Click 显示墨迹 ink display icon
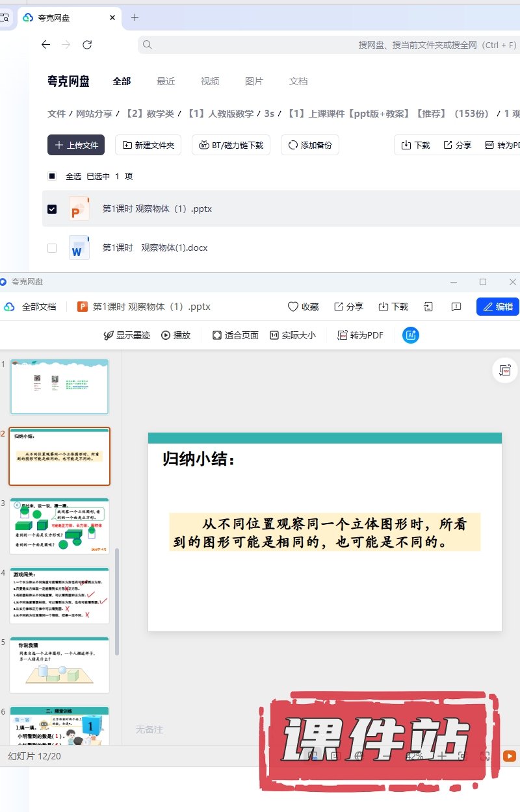The height and width of the screenshot is (812, 520). pyautogui.click(x=109, y=335)
